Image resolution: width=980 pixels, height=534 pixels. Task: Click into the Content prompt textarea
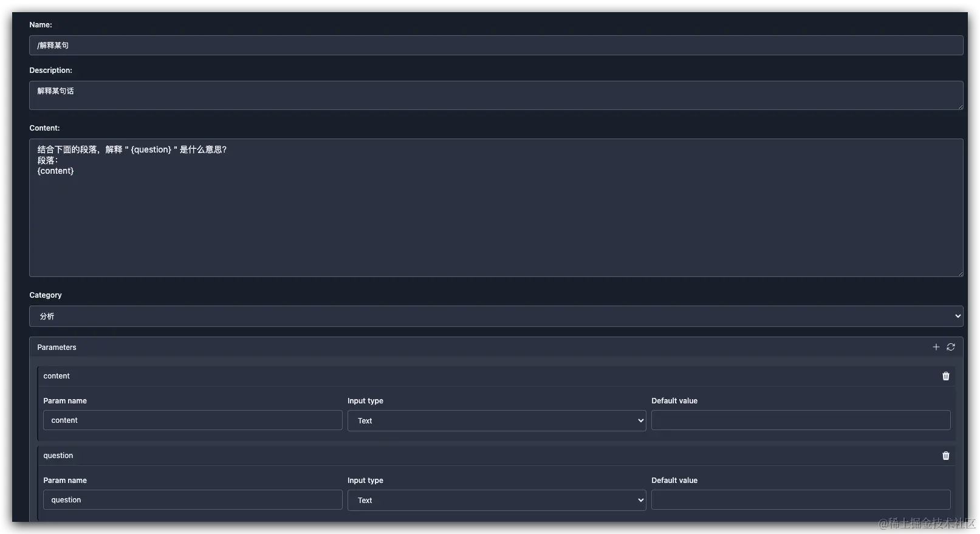(x=496, y=208)
